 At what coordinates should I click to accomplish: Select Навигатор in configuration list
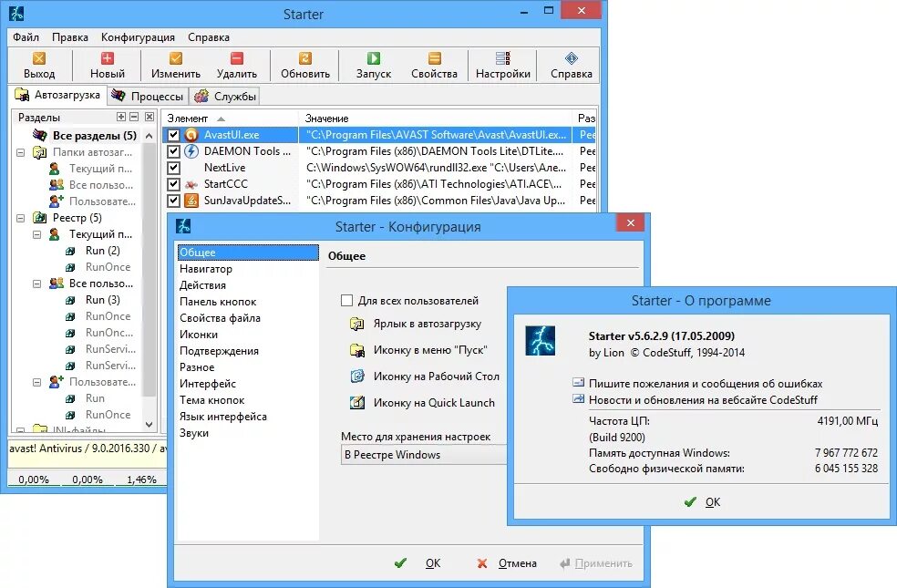tap(248, 269)
